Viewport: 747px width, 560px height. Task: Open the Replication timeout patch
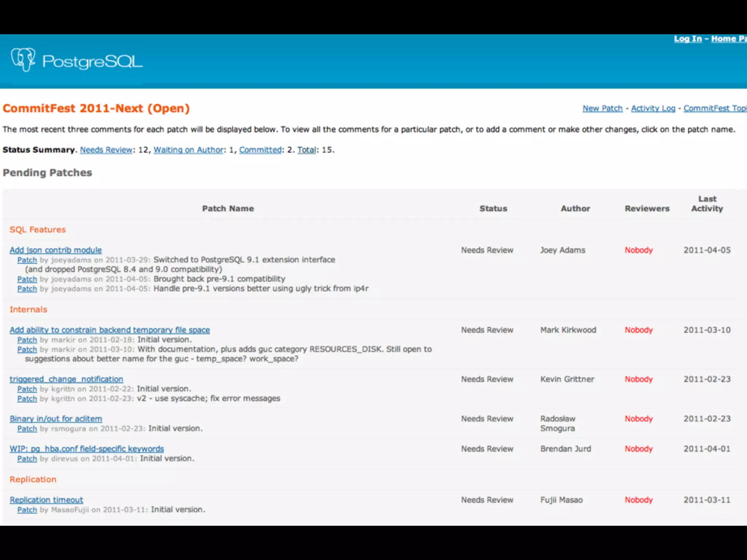point(46,500)
